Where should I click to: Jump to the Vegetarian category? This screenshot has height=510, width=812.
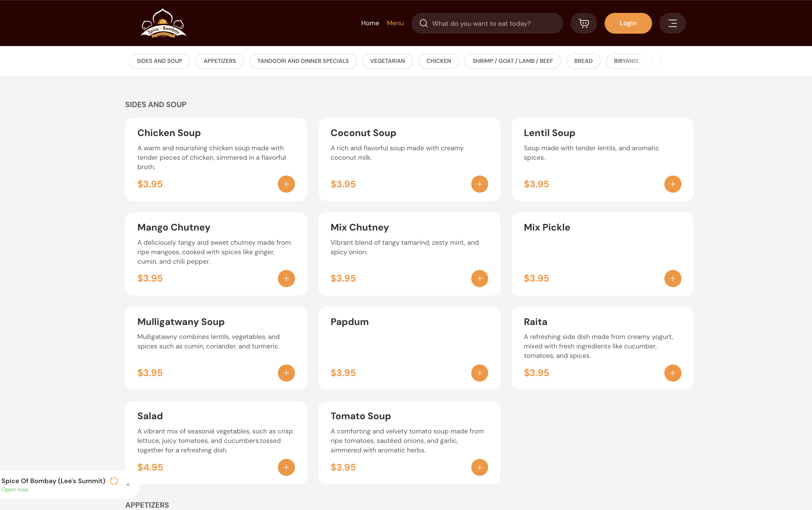click(387, 61)
